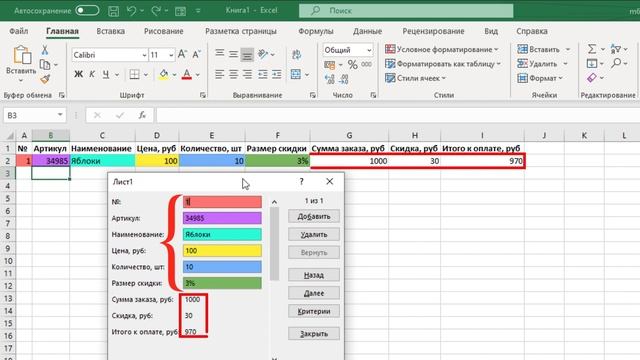This screenshot has width=640, height=360.
Task: Click the AutoSum sigma icon
Action: 592,49
